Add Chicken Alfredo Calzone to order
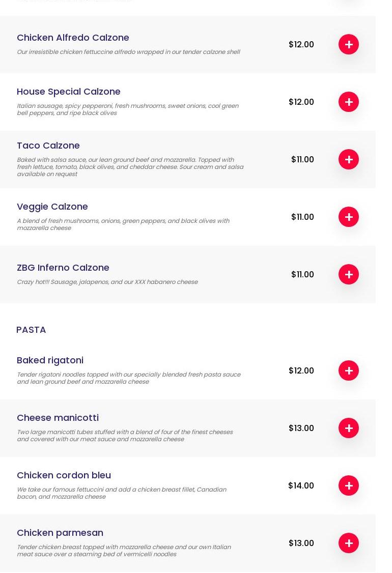Screen dimensions: 392x573 (x=349, y=44)
